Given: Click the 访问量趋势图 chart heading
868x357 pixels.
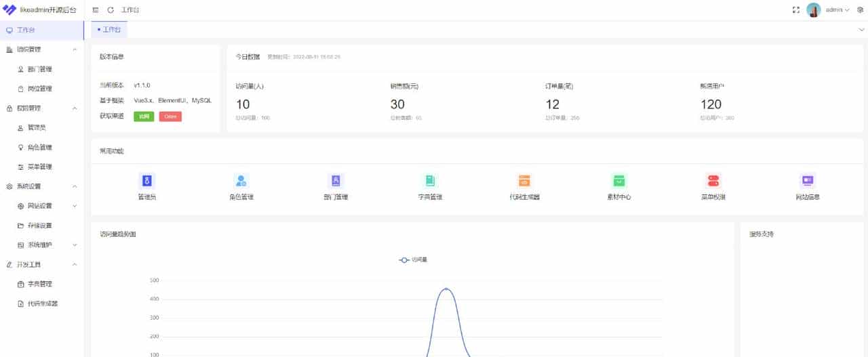Looking at the screenshot, I should [118, 234].
